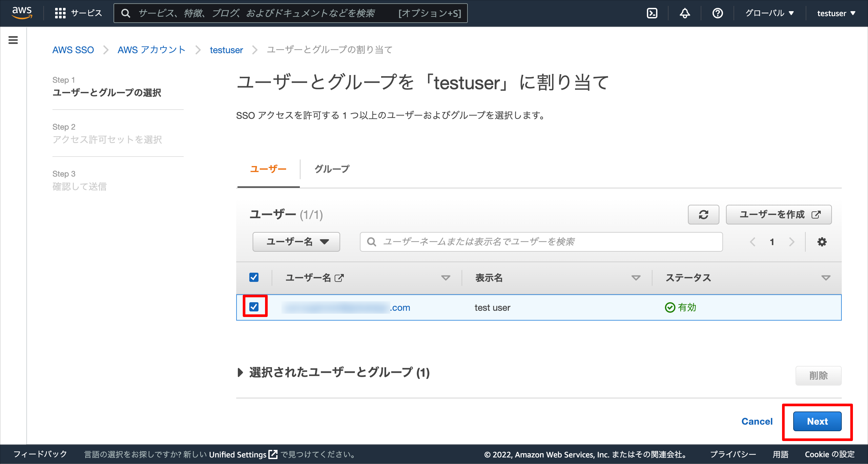This screenshot has width=868, height=464.
Task: Sort by 表示名 column arrow
Action: click(x=635, y=278)
